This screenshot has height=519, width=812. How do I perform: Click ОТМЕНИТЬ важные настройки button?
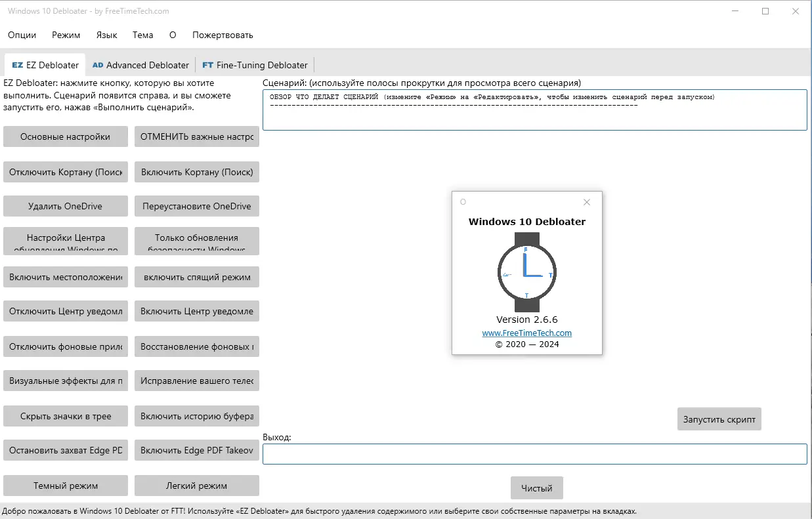197,137
